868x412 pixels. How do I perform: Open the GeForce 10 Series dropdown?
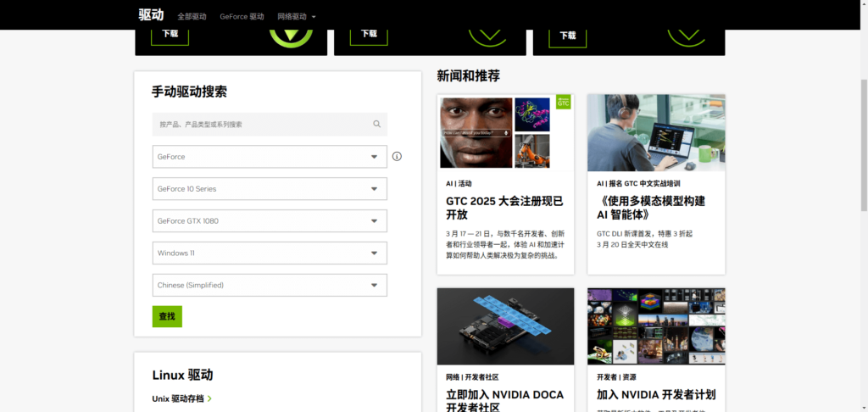pyautogui.click(x=270, y=189)
